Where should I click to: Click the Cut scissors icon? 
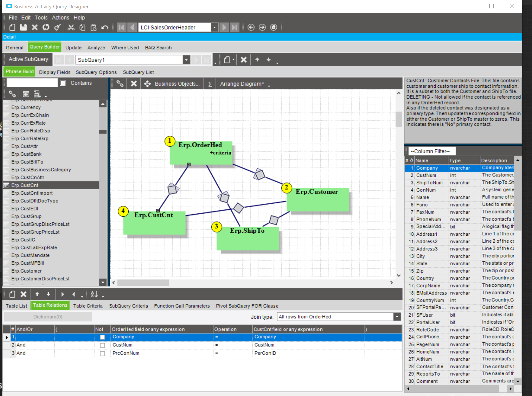[x=71, y=27]
